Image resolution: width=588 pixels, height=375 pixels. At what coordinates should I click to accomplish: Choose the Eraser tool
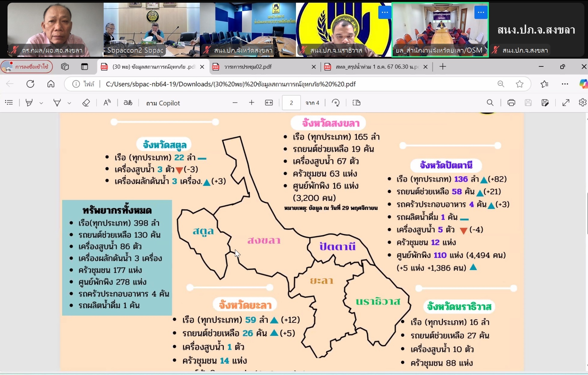tap(86, 103)
